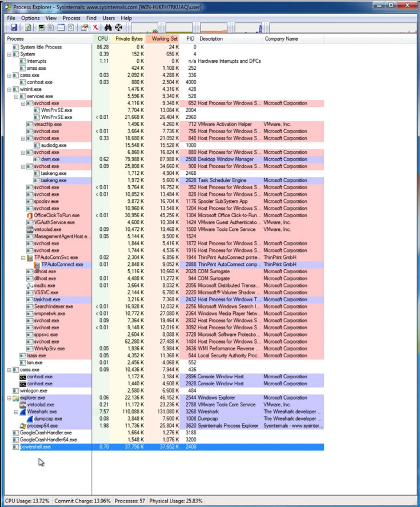Click the Office icon next to OfficeClickToRun.exe
420x507 pixels.
click(30, 215)
